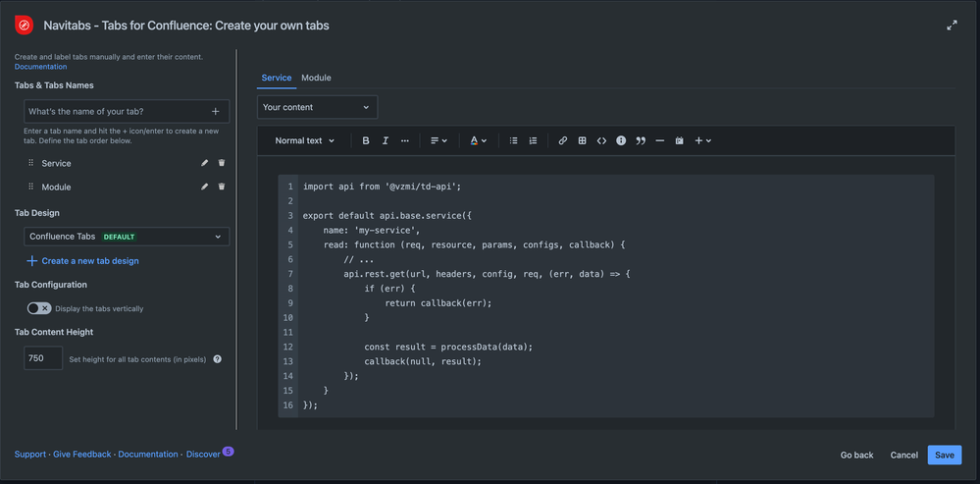The width and height of the screenshot is (980, 484).
Task: Switch to the Module tab
Action: pos(316,78)
